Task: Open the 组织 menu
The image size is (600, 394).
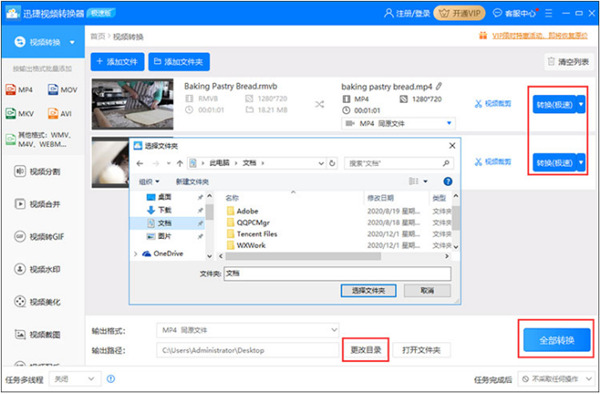Action: click(149, 182)
